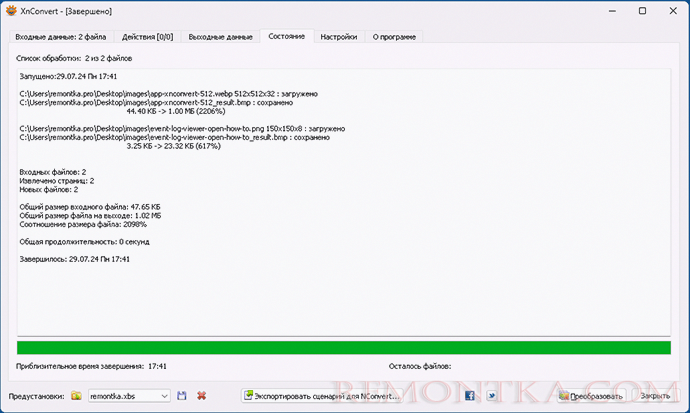The width and height of the screenshot is (690, 413).
Task: Click the 3.25 КБ -> 23.32 КБ (617%) line
Action: pos(173,146)
